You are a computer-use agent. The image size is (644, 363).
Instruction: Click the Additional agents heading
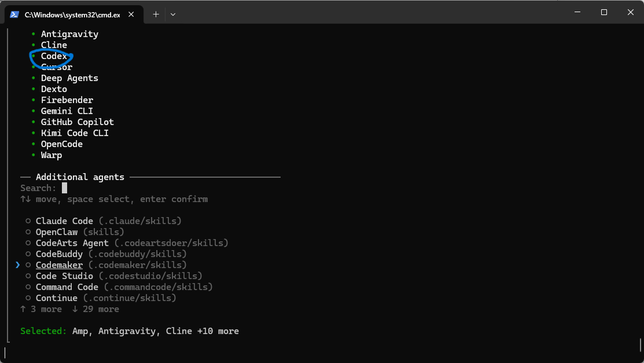[x=80, y=177]
